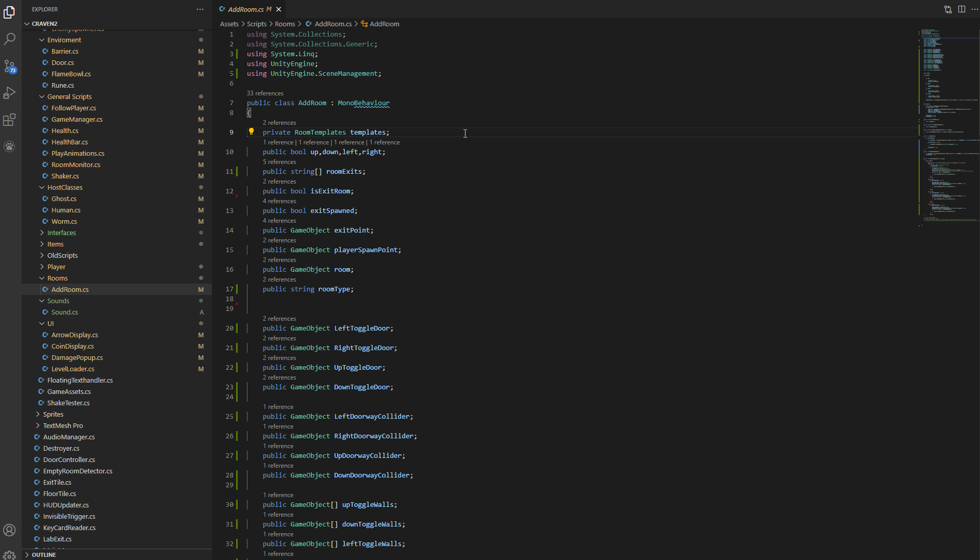This screenshot has height=560, width=980.
Task: Open the paw-print extension view in the activity bar
Action: (x=9, y=146)
